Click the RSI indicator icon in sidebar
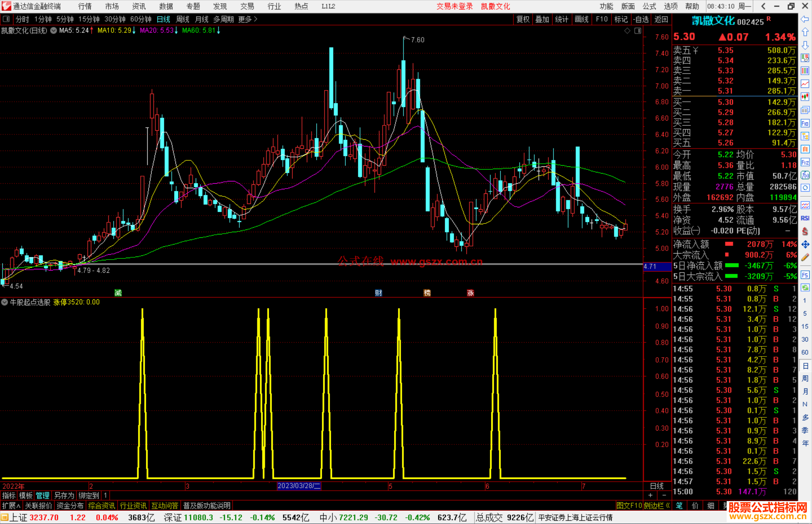This screenshot has width=812, height=524. (x=805, y=218)
